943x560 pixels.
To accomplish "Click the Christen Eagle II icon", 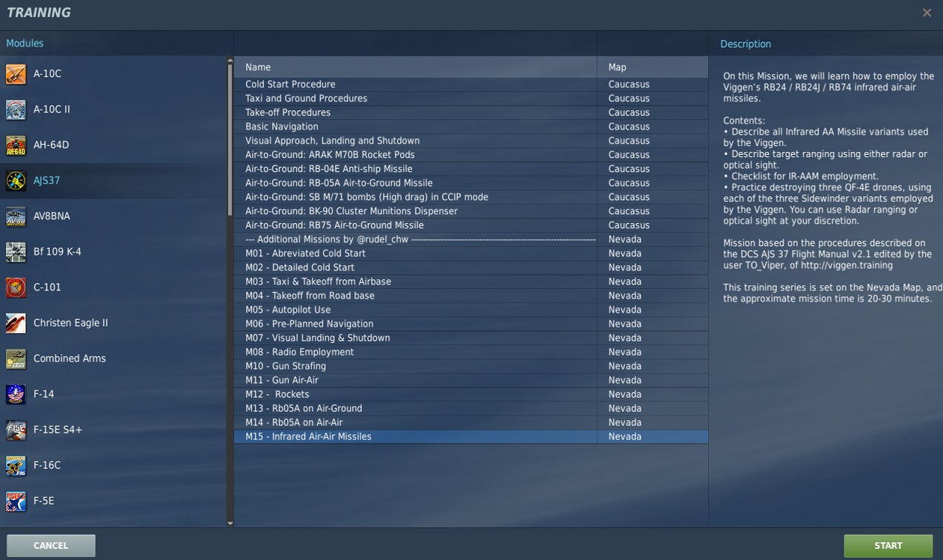I will [16, 323].
